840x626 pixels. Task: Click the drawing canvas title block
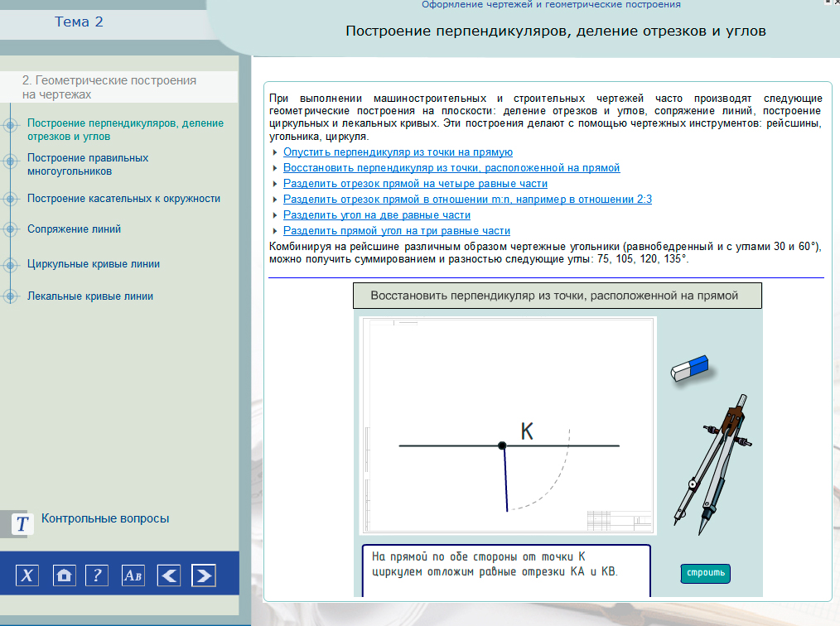pyautogui.click(x=620, y=521)
